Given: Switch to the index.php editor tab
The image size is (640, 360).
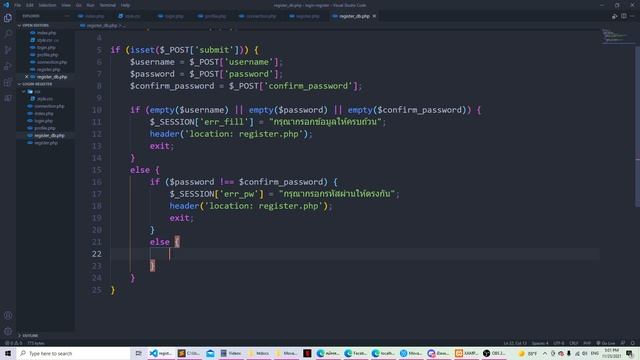Looking at the screenshot, I should tap(93, 16).
